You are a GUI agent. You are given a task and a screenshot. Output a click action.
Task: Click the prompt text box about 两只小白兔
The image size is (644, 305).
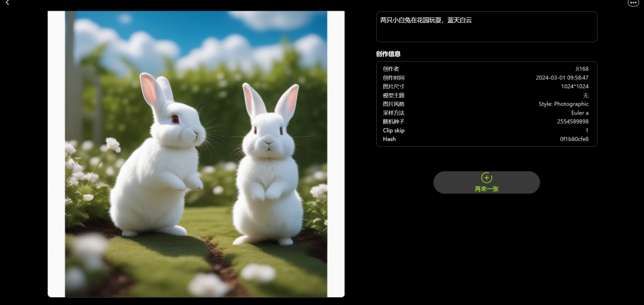pyautogui.click(x=487, y=27)
